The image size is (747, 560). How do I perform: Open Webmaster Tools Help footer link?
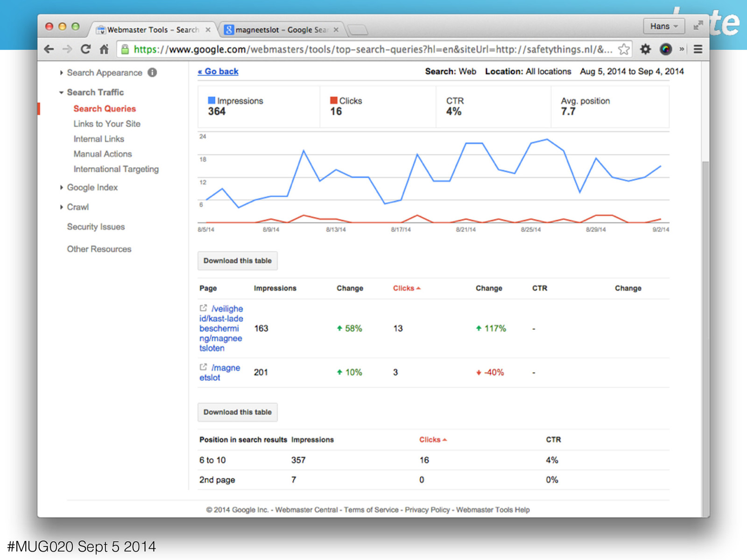click(493, 510)
